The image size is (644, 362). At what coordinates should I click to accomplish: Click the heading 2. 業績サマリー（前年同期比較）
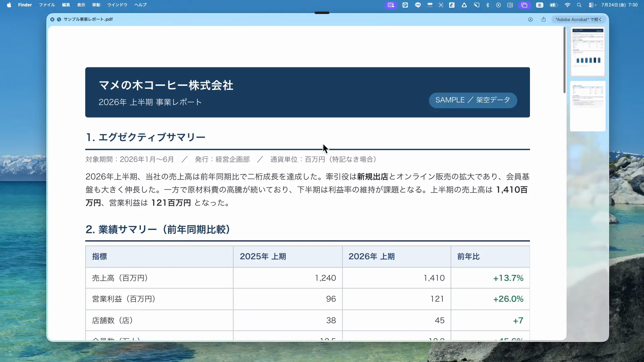(158, 229)
